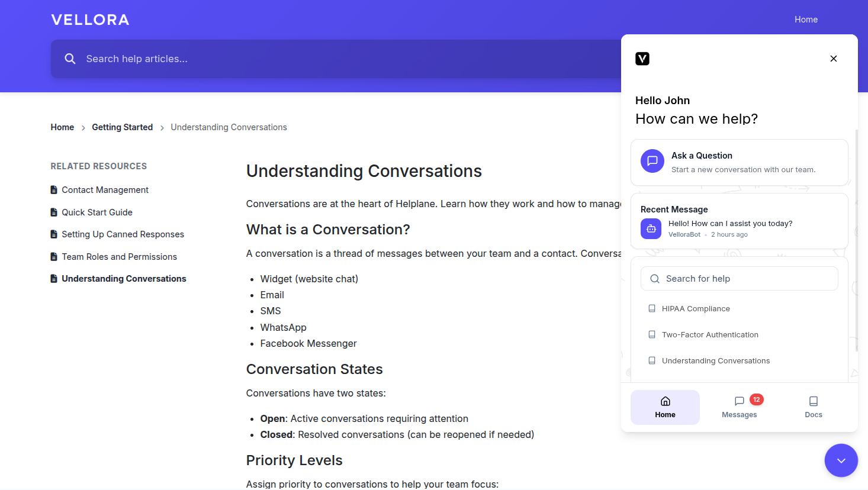Dismiss the chat widget with the X
This screenshot has width=868, height=490.
point(833,59)
